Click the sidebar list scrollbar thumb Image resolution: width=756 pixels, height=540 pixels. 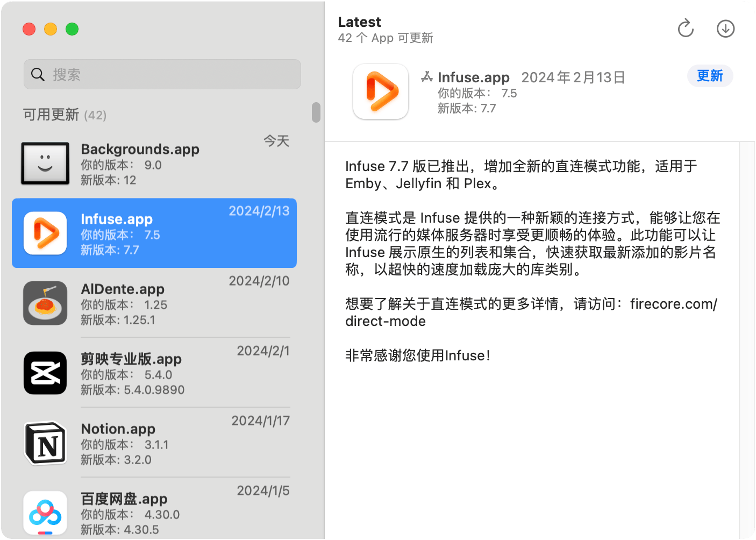(316, 112)
